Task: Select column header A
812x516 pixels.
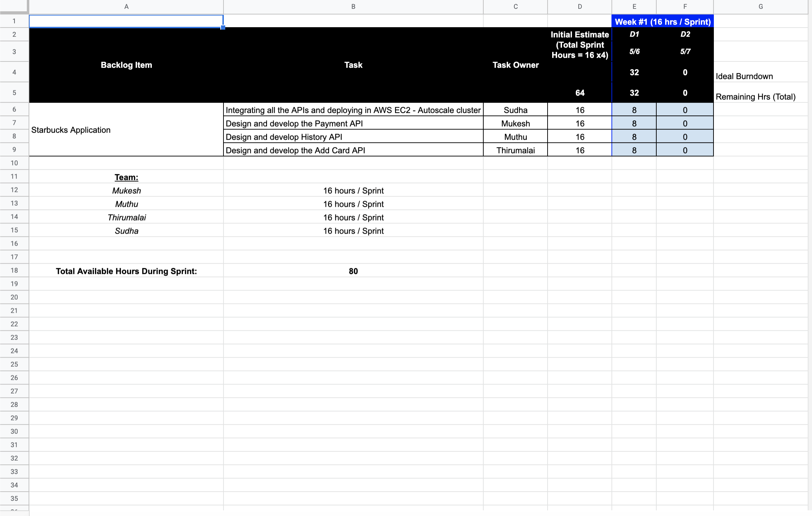Action: [126, 6]
